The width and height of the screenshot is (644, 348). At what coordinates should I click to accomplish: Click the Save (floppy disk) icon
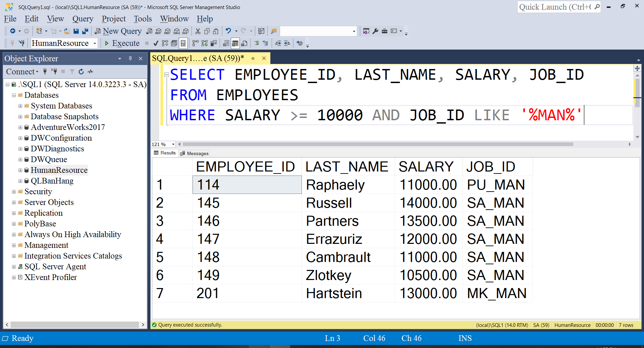tap(76, 31)
